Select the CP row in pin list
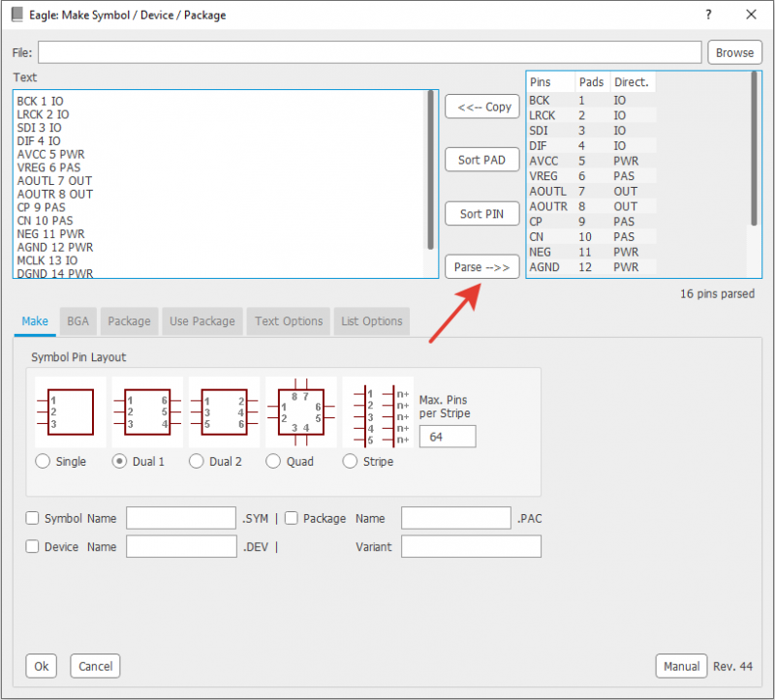 click(592, 222)
